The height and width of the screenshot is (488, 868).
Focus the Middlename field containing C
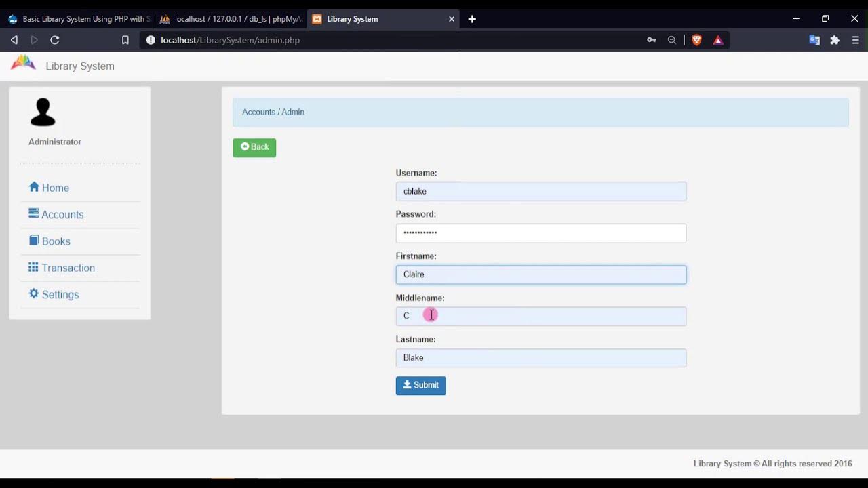pyautogui.click(x=541, y=317)
